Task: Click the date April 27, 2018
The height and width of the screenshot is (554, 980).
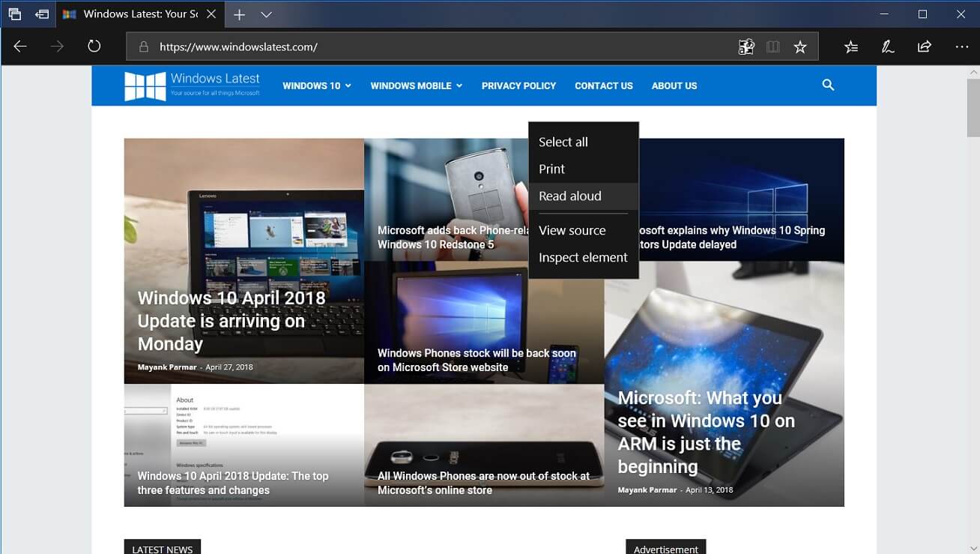Action: 229,367
